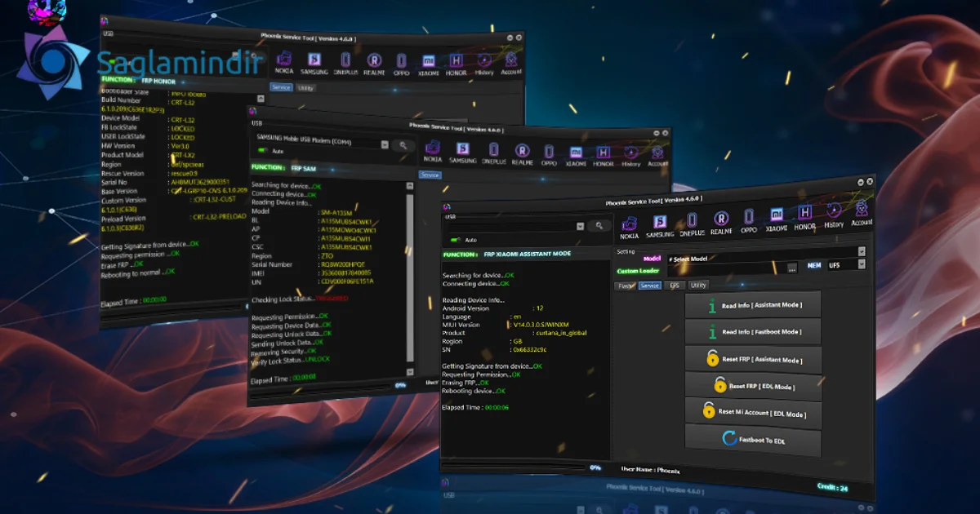Click 'curtana_in_global' product value
The image size is (980, 514).
tap(560, 333)
